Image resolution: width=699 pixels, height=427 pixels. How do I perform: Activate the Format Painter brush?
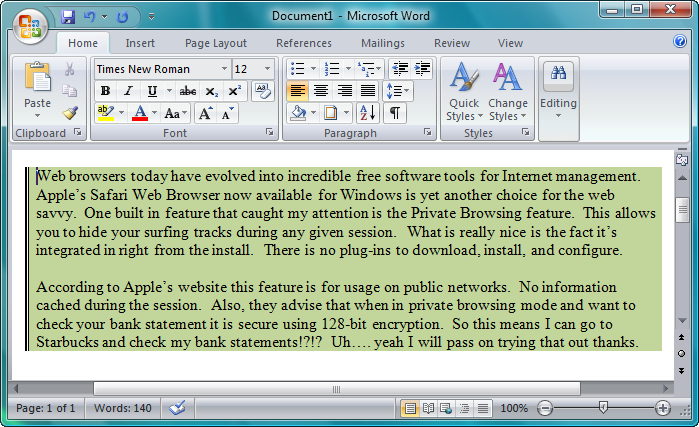click(70, 113)
